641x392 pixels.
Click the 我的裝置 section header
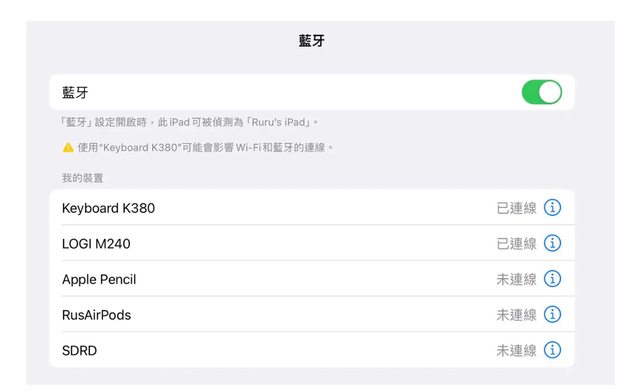click(x=82, y=178)
